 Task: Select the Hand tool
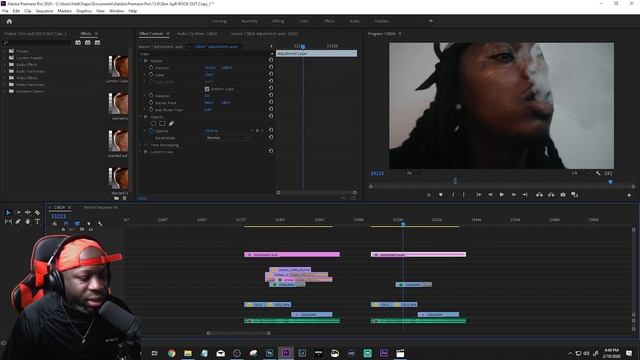[x=27, y=221]
